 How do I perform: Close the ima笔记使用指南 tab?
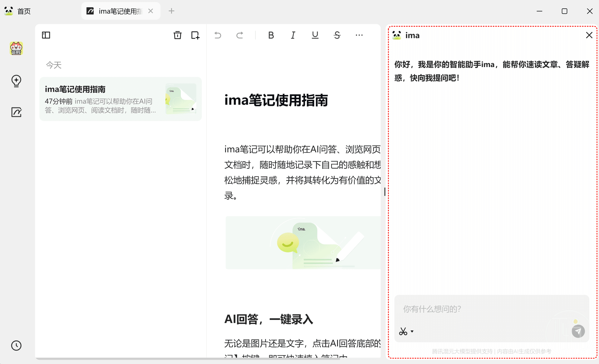151,11
